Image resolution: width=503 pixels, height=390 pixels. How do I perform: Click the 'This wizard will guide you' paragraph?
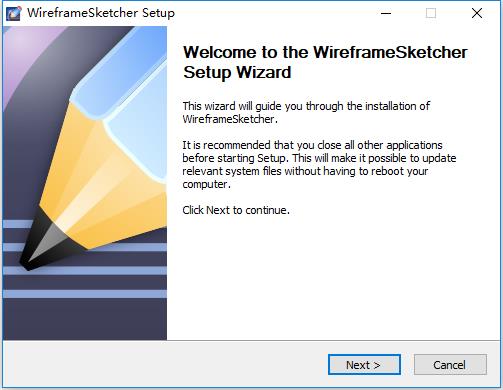(x=306, y=113)
